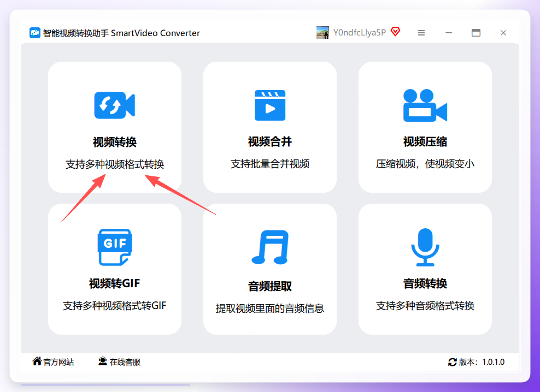This screenshot has height=392, width=540.
Task: Open the audio conversion microphone icon
Action: pyautogui.click(x=425, y=247)
